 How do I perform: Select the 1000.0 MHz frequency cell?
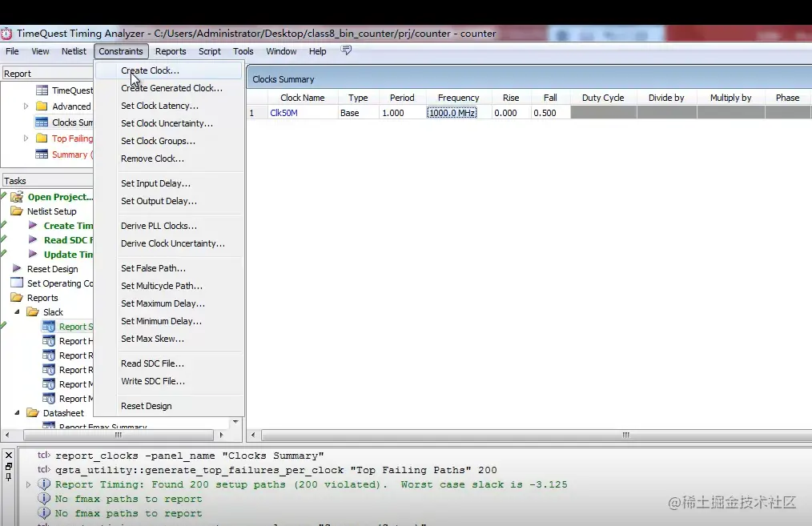(x=458, y=113)
